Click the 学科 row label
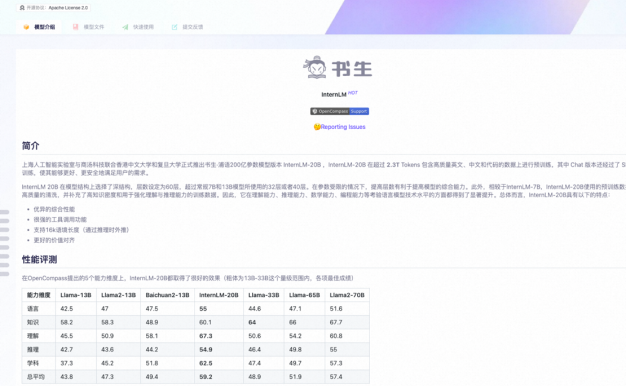This screenshot has height=386, width=626. (33, 363)
